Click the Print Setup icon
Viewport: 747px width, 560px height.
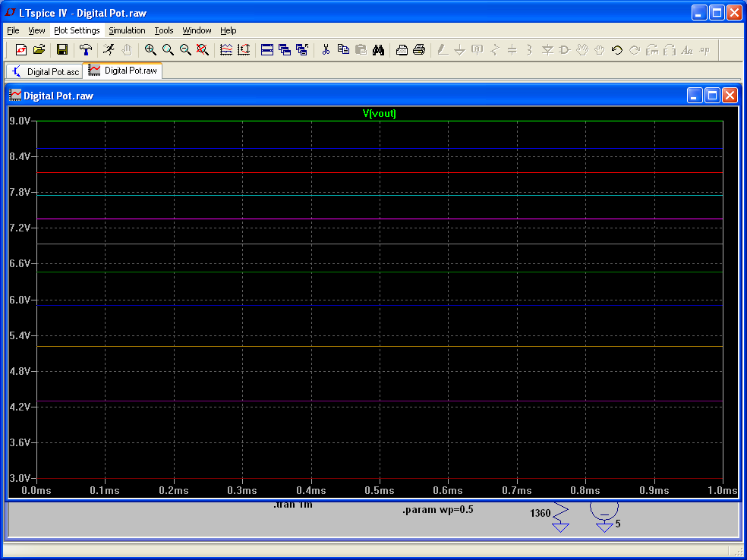coord(402,49)
